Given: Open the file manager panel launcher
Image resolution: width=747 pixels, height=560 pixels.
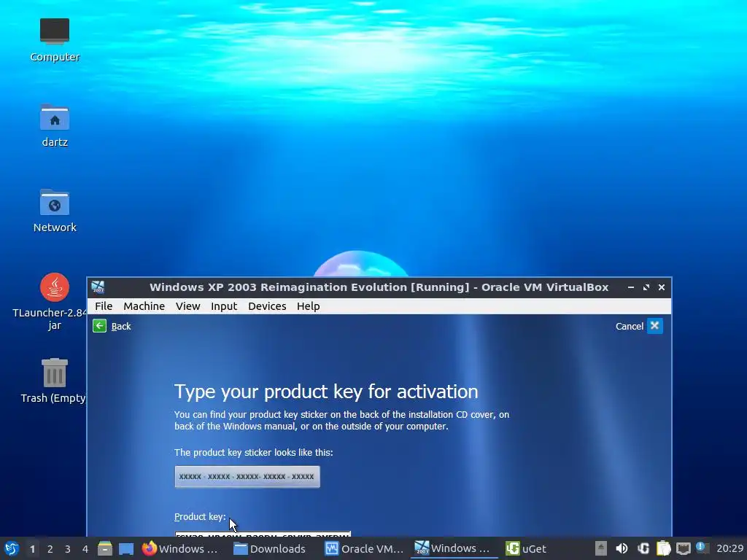Looking at the screenshot, I should click(105, 548).
